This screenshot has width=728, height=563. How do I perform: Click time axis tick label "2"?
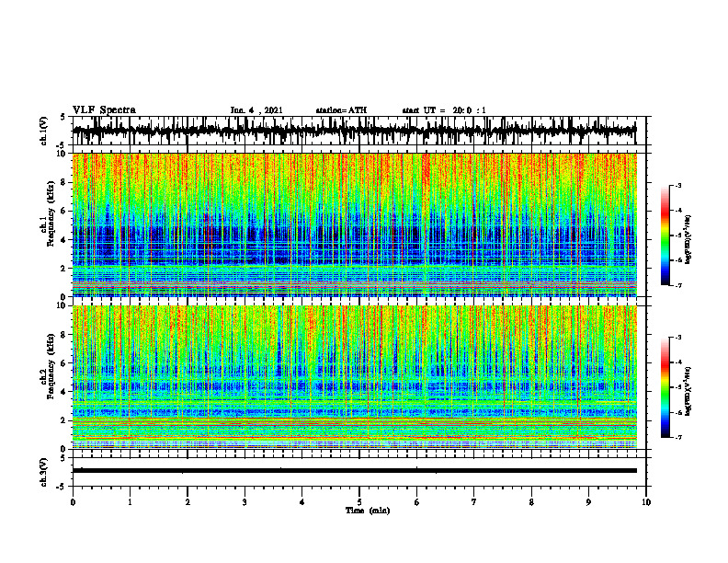coord(188,502)
